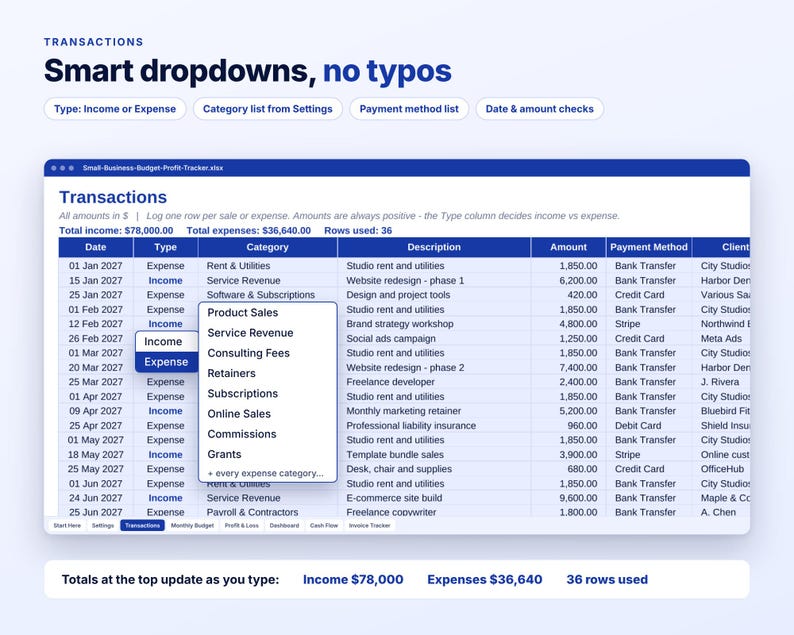The image size is (794, 635).
Task: Select Grants from the category list
Action: [268, 455]
